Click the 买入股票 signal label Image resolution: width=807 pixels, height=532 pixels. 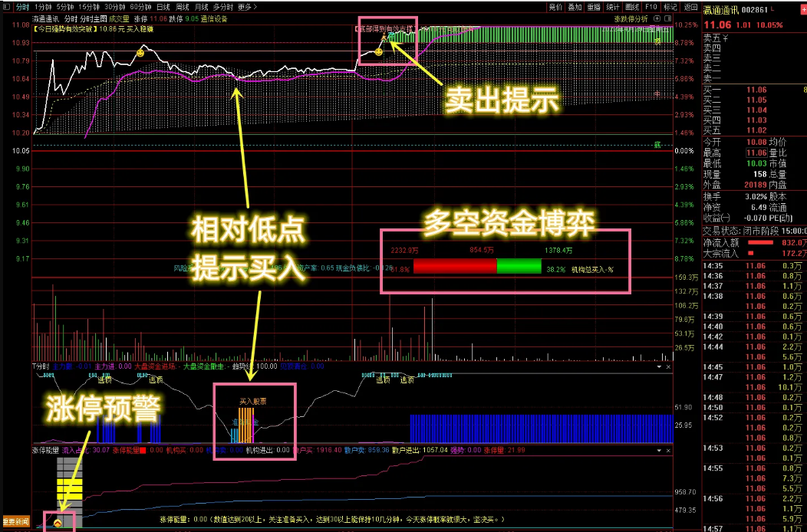[x=252, y=402]
